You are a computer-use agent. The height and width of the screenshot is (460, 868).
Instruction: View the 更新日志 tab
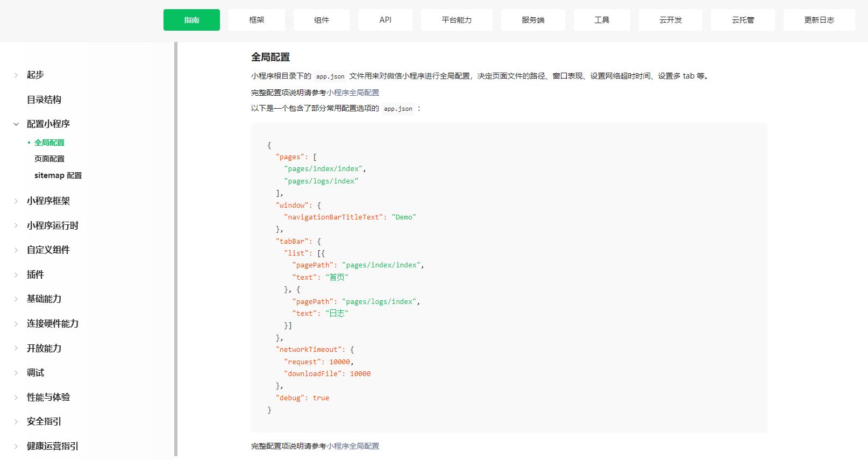tap(819, 20)
